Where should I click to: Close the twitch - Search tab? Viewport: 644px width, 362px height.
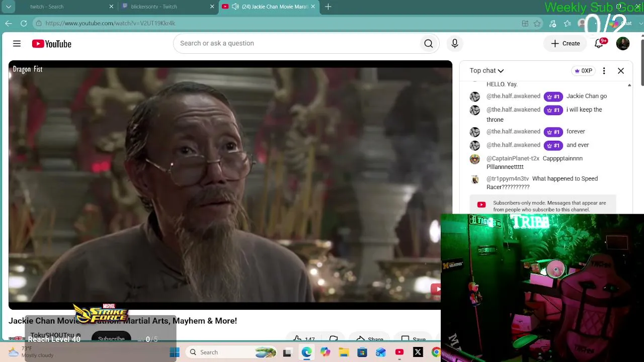(x=111, y=7)
